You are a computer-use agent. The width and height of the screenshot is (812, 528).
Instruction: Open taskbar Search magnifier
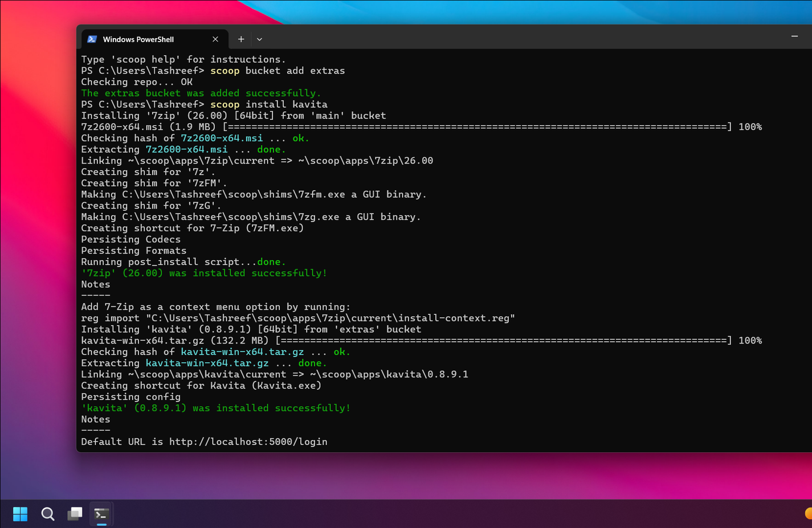[x=48, y=514]
